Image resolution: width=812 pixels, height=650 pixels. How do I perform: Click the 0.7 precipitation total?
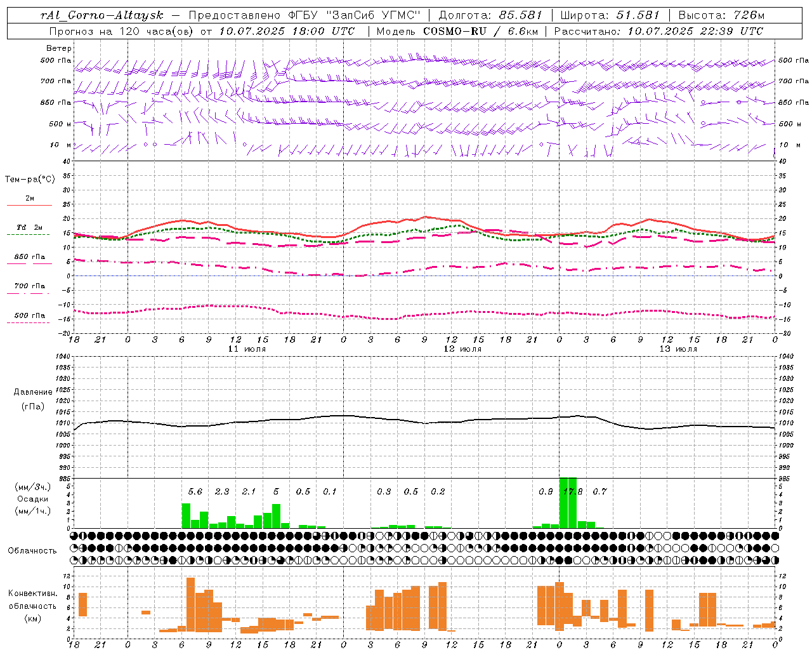[599, 491]
